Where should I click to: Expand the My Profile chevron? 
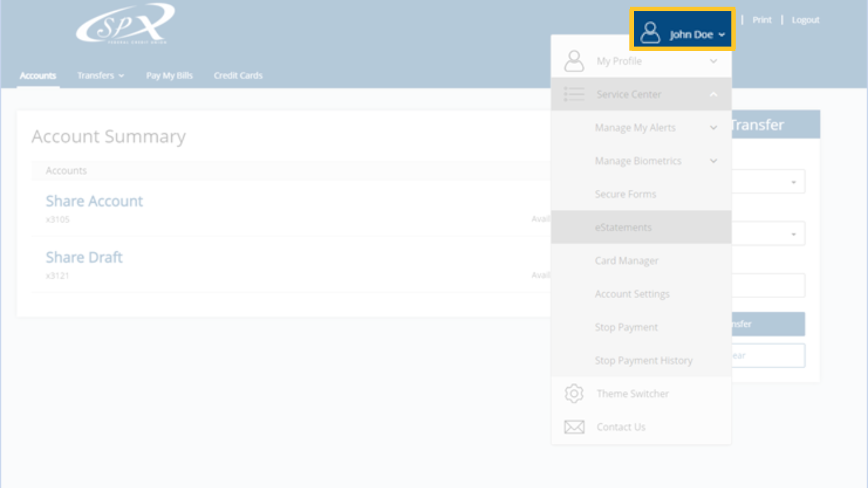tap(713, 61)
